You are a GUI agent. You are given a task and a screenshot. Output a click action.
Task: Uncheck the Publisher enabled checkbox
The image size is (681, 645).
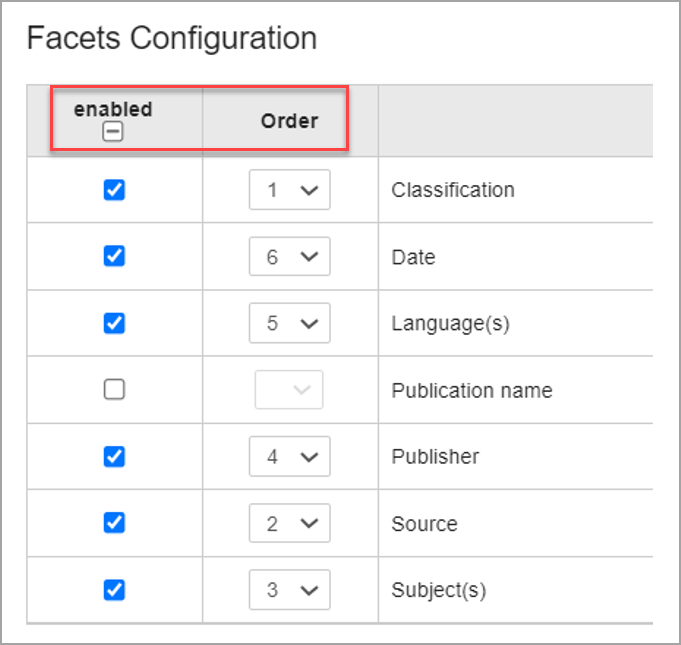pyautogui.click(x=114, y=456)
